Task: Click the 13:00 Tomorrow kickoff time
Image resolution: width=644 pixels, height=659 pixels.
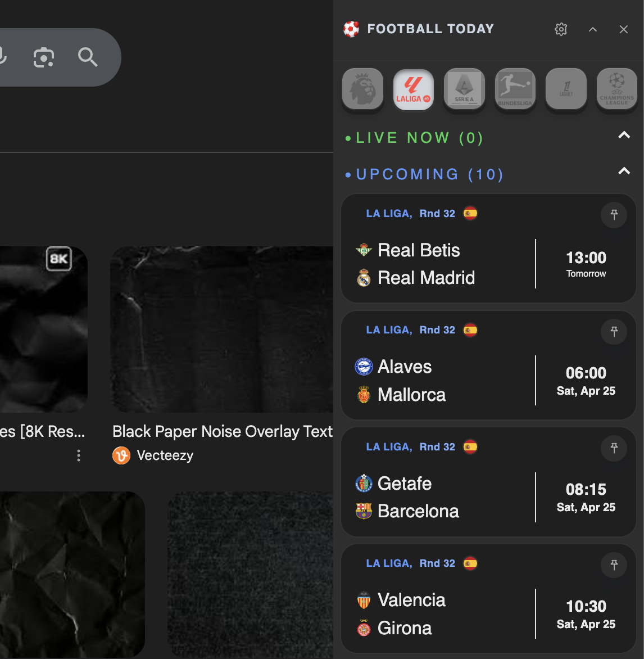Action: point(586,264)
